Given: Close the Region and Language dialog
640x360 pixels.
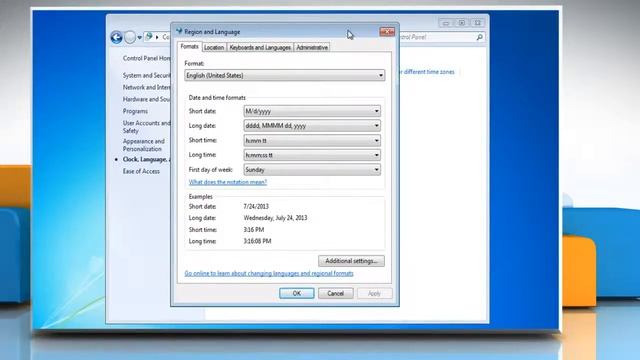Looking at the screenshot, I should (x=387, y=31).
